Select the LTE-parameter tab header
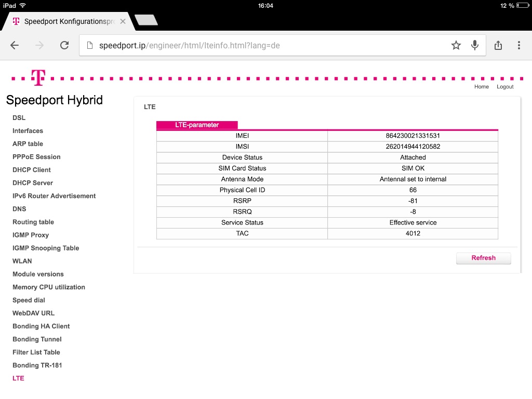Viewport: 532px width, 399px height. click(x=197, y=125)
